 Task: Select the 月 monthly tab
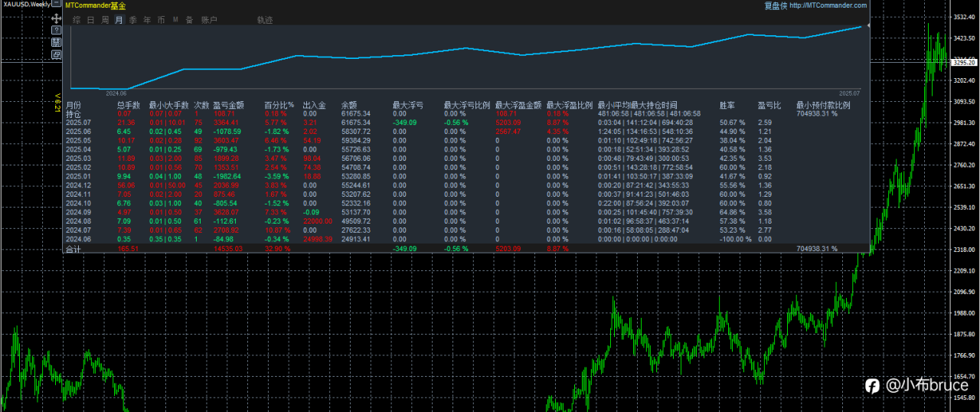[x=119, y=20]
